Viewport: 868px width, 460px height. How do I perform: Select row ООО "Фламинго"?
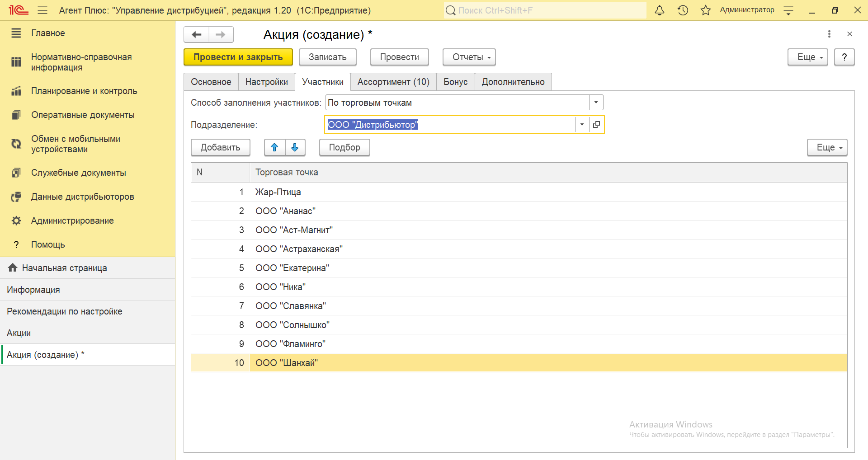click(x=519, y=344)
